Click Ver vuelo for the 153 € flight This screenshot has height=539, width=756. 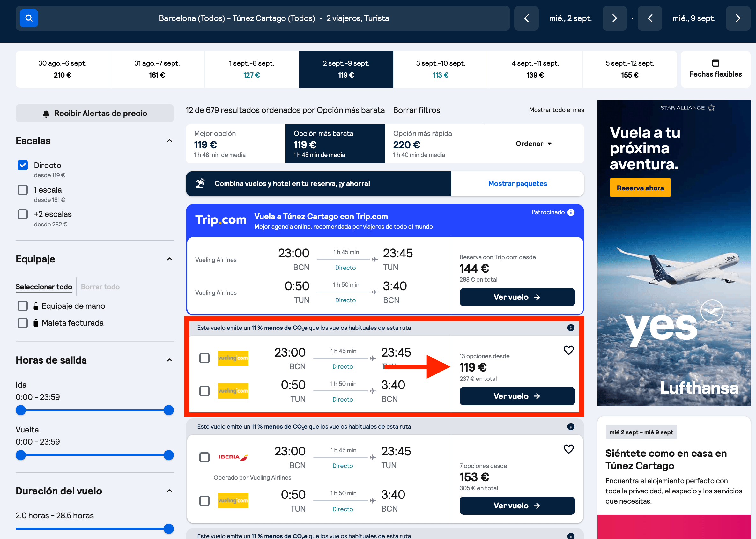(517, 506)
